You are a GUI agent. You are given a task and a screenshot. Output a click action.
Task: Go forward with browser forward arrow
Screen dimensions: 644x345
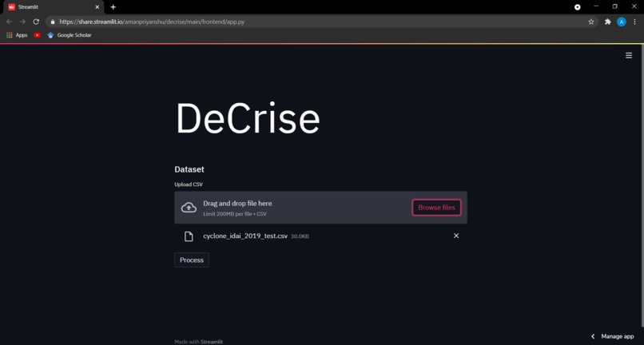click(22, 22)
